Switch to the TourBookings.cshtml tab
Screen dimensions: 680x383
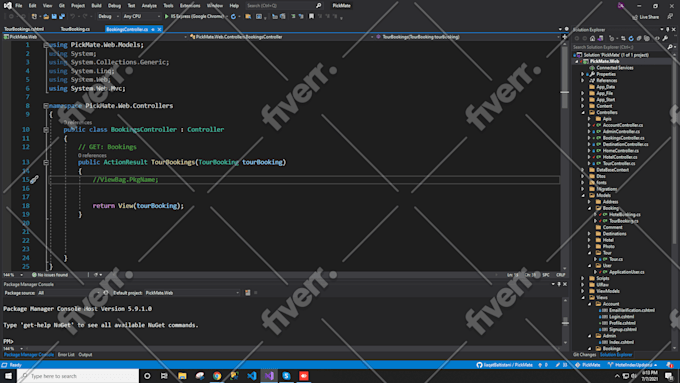pos(24,29)
